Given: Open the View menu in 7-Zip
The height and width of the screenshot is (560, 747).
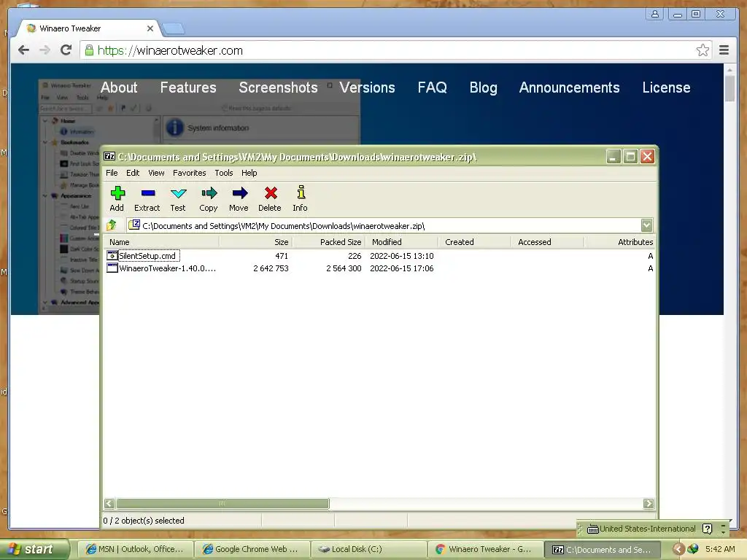Looking at the screenshot, I should 156,173.
